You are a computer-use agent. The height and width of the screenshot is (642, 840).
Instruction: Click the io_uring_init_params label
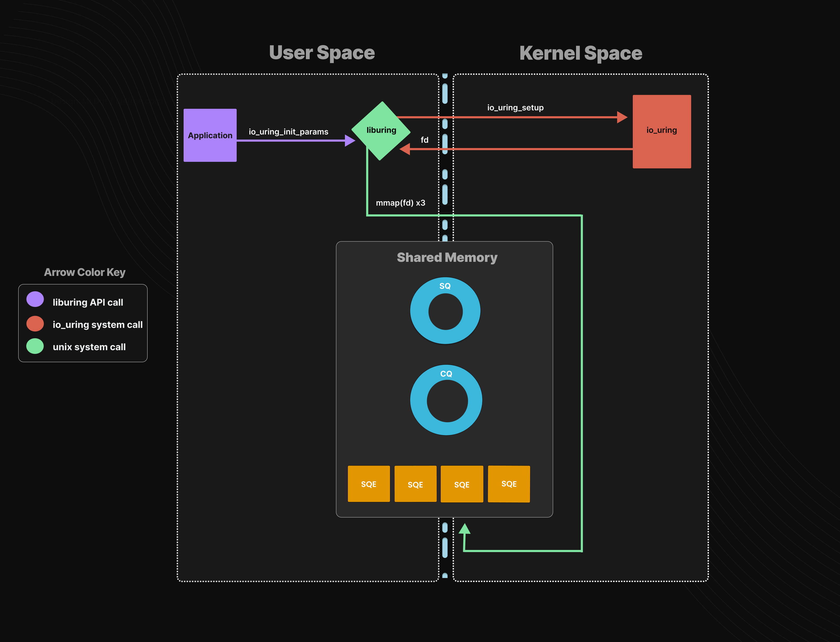(288, 132)
